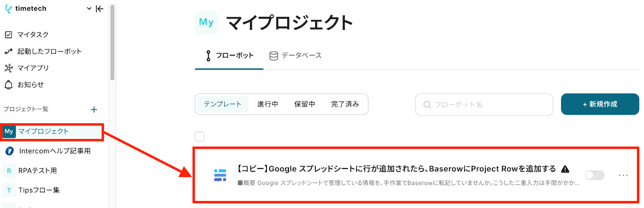Open the flowbot three-dot menu
The width and height of the screenshot is (644, 208).
point(623,175)
